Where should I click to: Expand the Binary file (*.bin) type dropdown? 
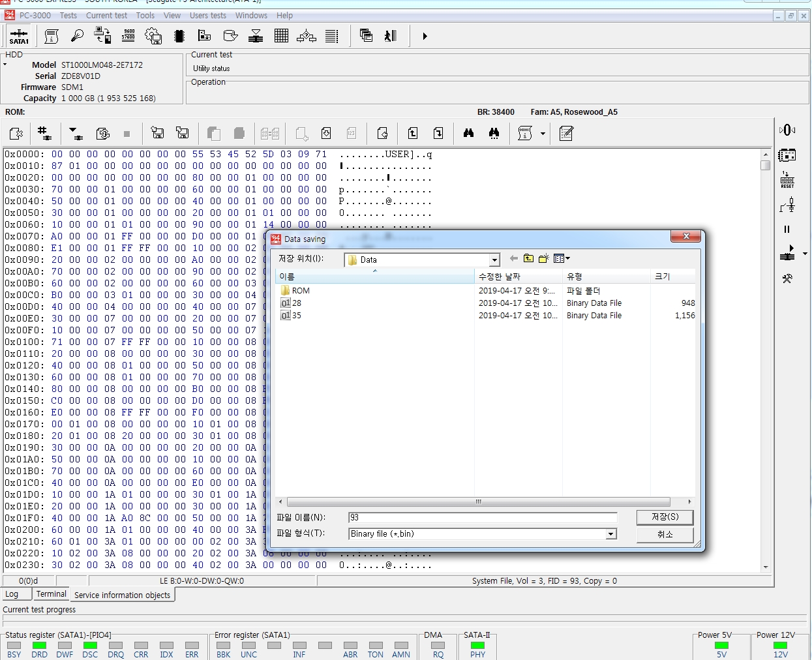(x=611, y=534)
